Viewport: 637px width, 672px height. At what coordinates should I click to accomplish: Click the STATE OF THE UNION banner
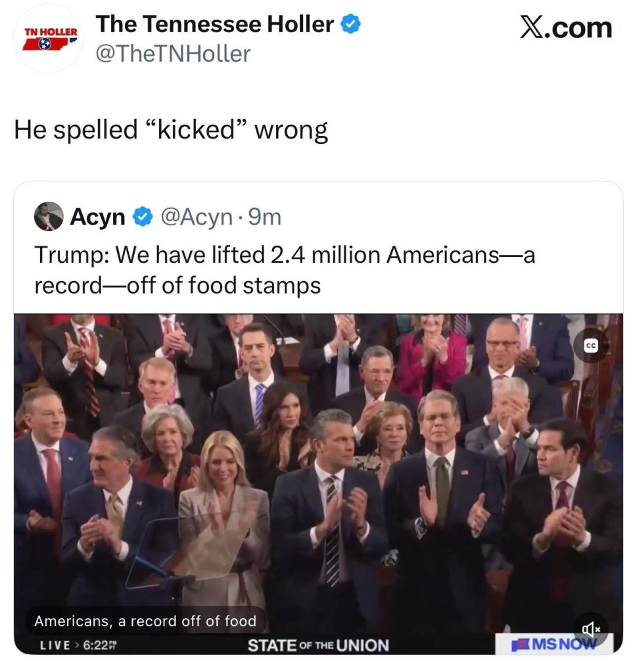point(318,645)
